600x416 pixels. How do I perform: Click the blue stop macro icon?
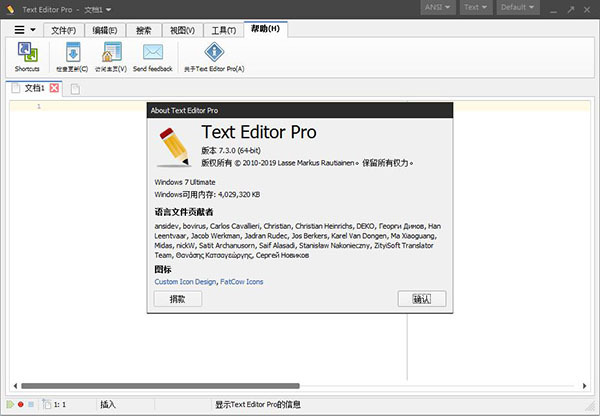[31, 404]
